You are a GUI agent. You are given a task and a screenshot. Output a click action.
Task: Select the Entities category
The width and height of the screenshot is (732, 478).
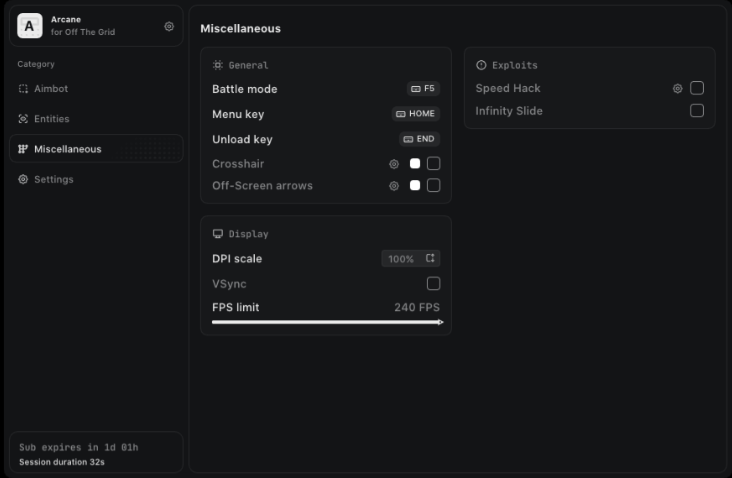[x=51, y=119]
